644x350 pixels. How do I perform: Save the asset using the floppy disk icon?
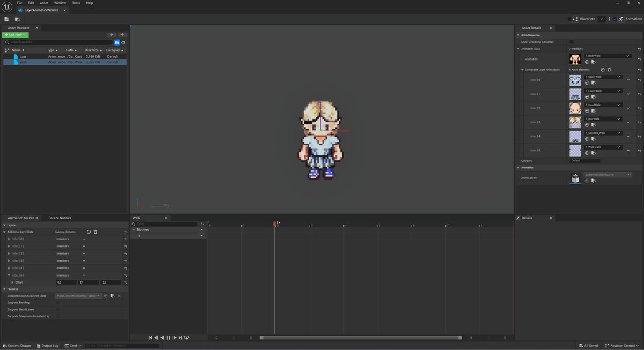coord(6,19)
